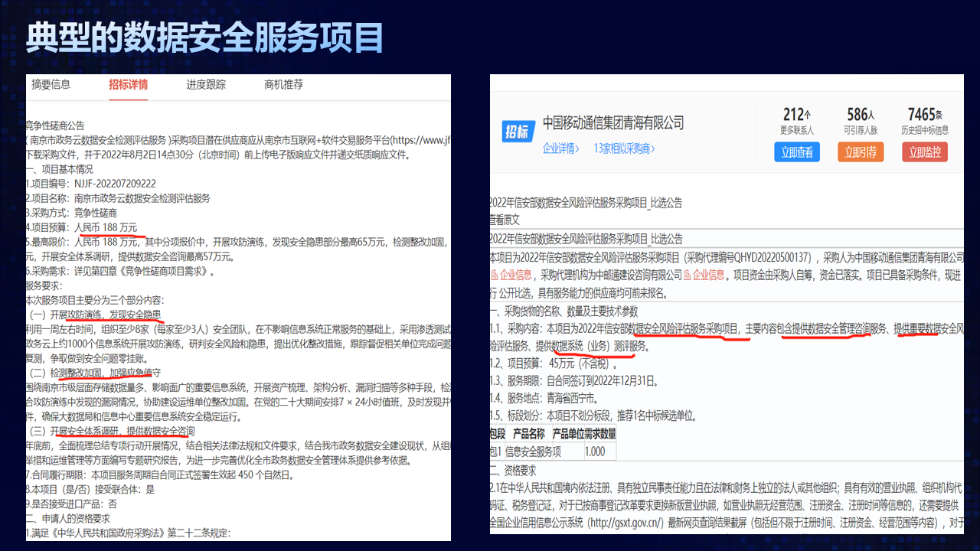Switch to the 进度跟踪 tab
980x551 pixels.
pos(206,85)
